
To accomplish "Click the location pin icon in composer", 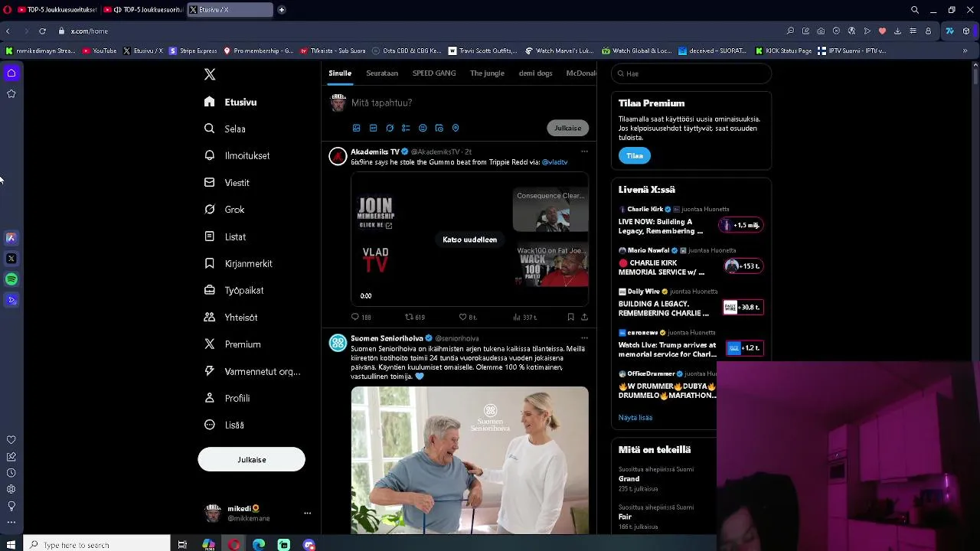I will 456,128.
